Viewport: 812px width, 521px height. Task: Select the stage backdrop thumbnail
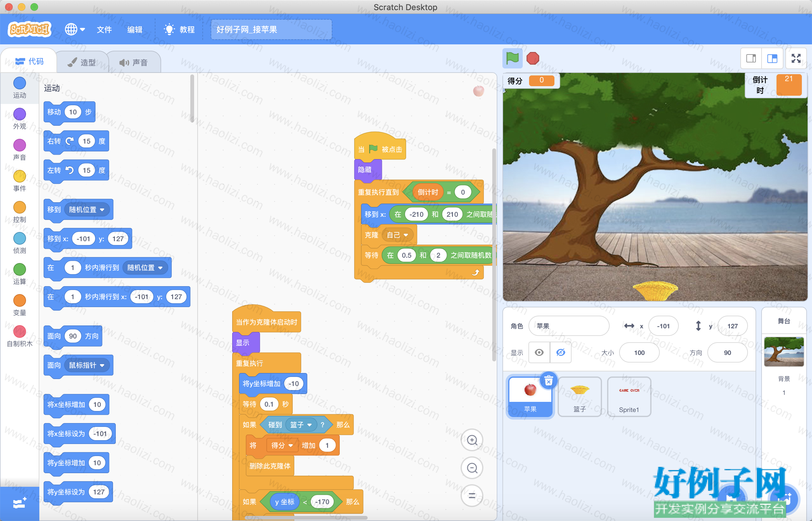click(784, 351)
